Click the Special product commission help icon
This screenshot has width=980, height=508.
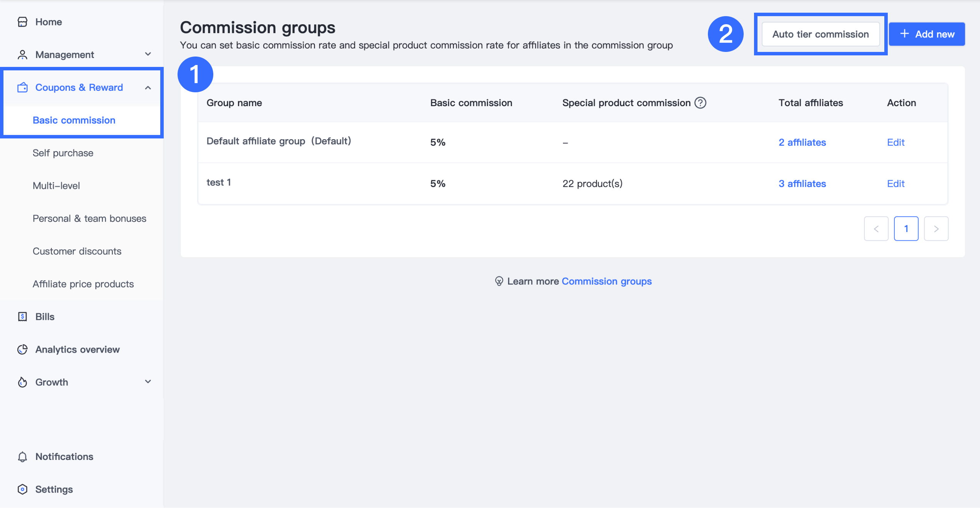point(700,103)
